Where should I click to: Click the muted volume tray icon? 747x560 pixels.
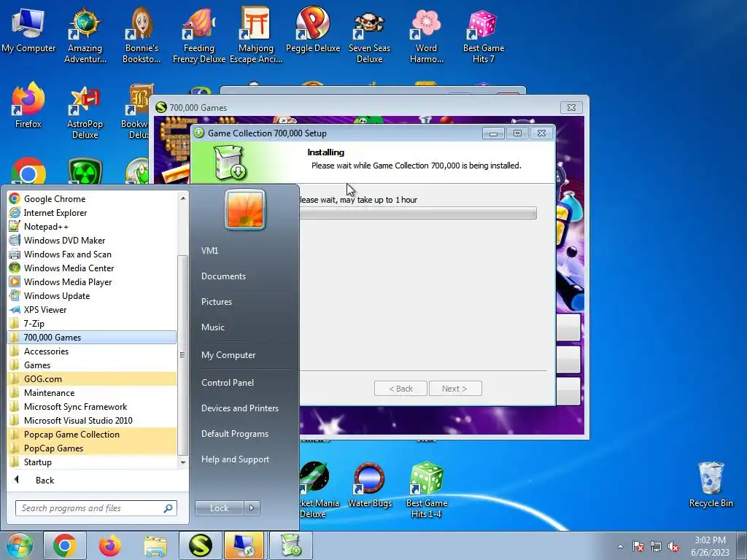pos(673,547)
